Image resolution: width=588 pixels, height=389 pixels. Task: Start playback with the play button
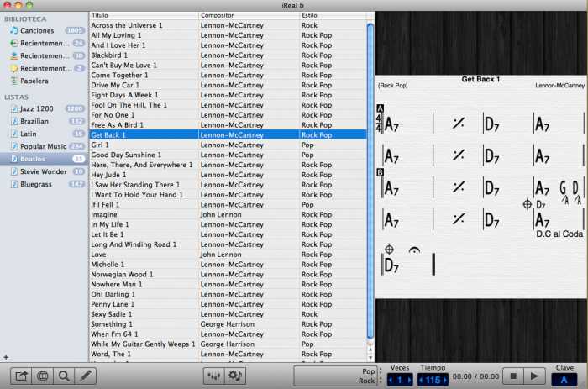coord(535,376)
